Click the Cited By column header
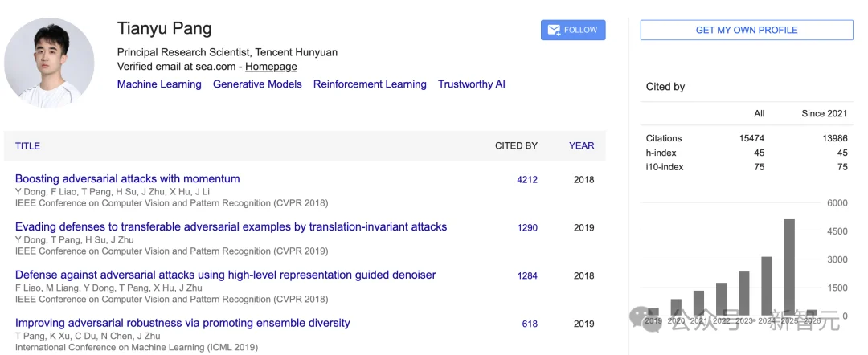This screenshot has height=355, width=868. (x=516, y=146)
